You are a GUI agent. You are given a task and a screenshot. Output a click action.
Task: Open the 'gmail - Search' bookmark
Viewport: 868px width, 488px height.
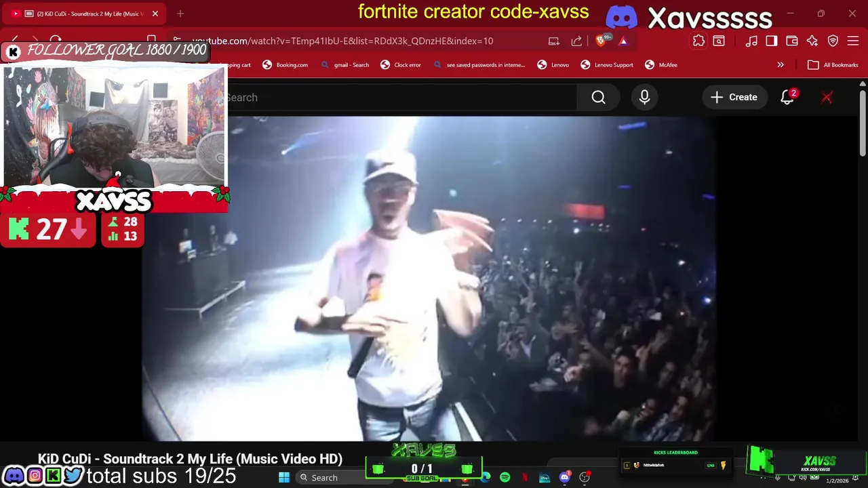tap(345, 65)
